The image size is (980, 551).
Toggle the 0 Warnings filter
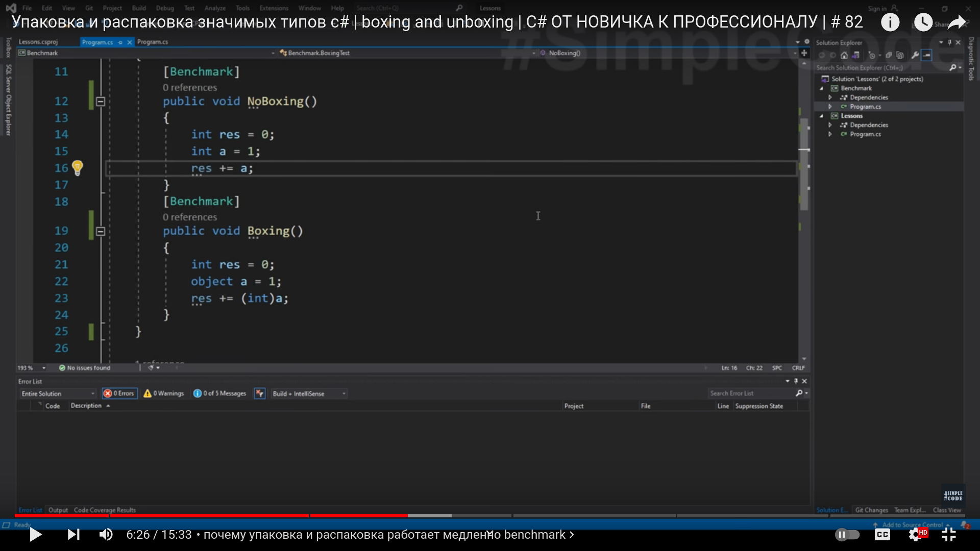[x=164, y=393]
